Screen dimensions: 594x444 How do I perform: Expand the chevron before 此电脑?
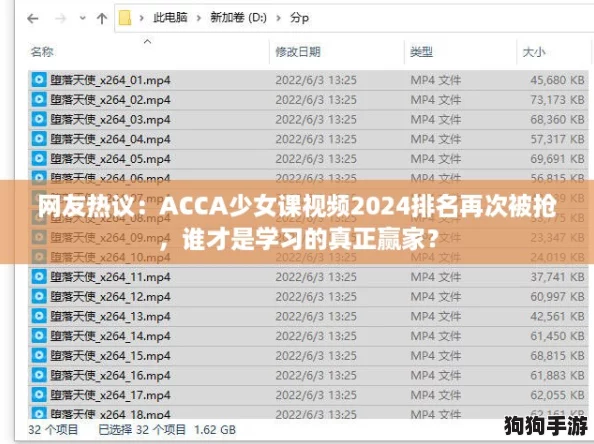141,18
